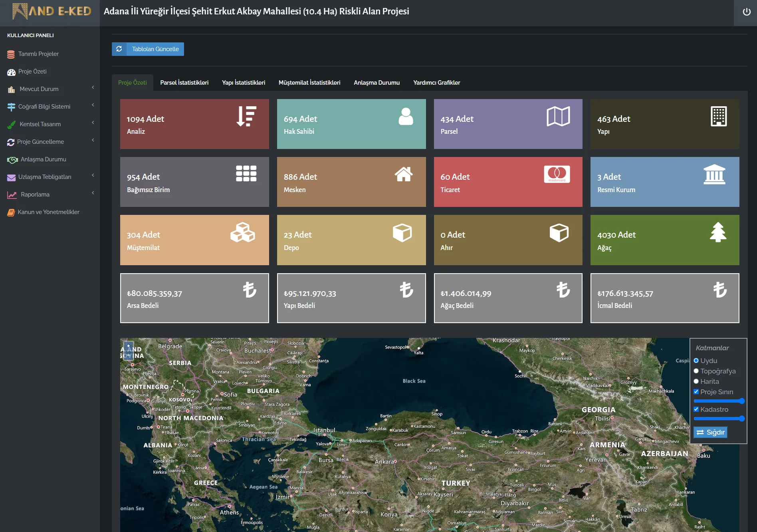
Task: Click the mastercard icon on Ticaret card
Action: coord(557,174)
